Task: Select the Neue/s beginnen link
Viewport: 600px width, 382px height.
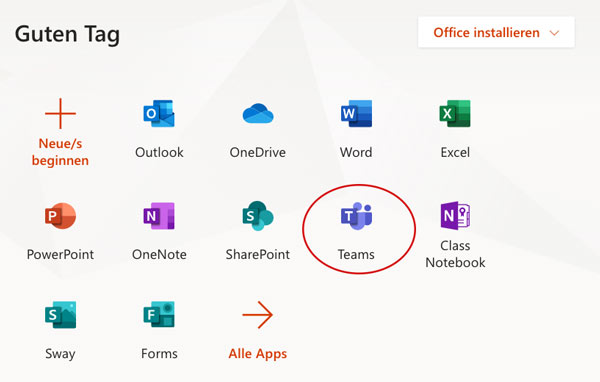Action: click(x=60, y=152)
